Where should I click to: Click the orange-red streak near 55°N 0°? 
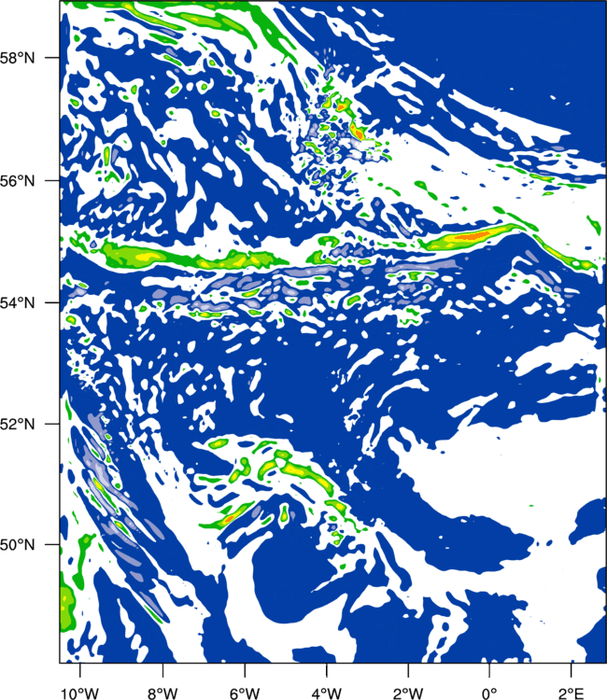[472, 236]
